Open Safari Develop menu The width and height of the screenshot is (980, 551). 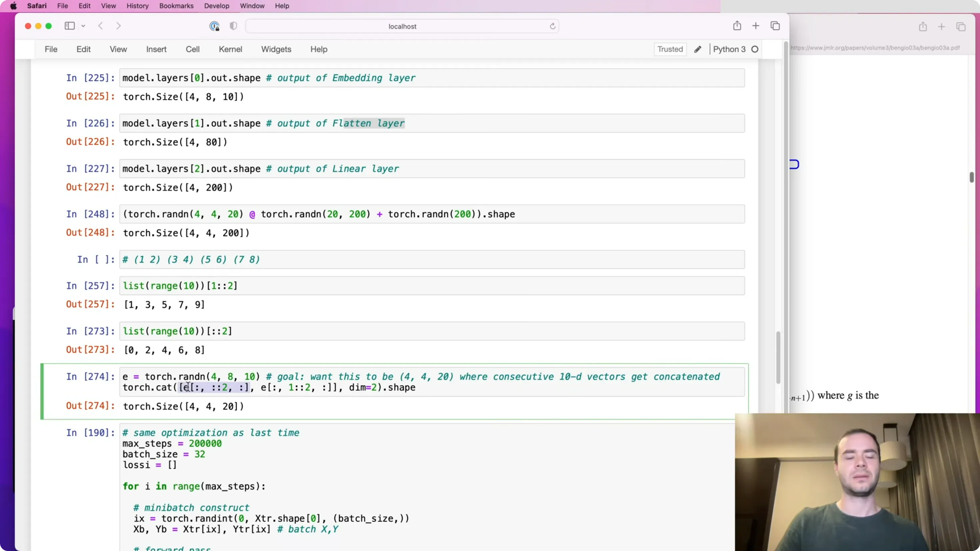[x=216, y=6]
